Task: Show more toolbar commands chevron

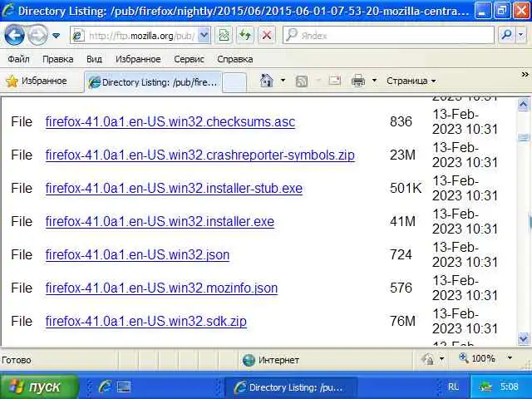Action: pyautogui.click(x=525, y=74)
